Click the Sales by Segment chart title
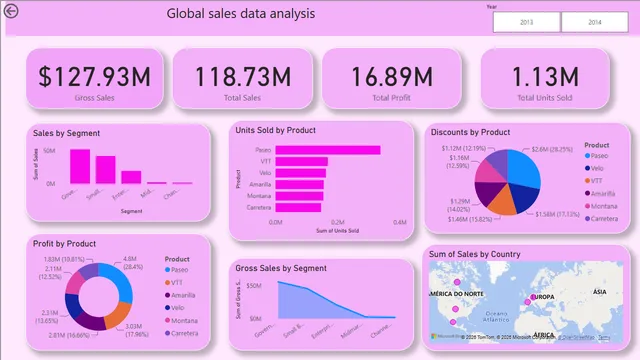This screenshot has height=360, width=640. coord(66,133)
